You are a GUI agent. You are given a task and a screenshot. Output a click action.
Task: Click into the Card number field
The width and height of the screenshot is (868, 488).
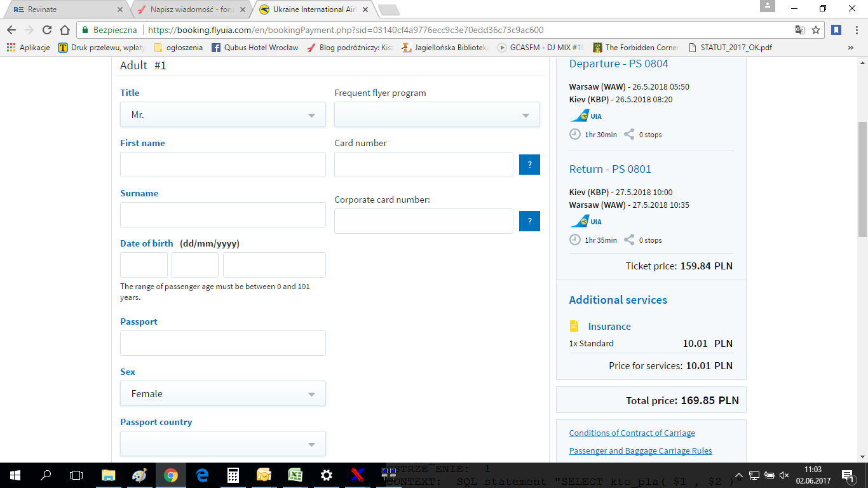[424, 165]
